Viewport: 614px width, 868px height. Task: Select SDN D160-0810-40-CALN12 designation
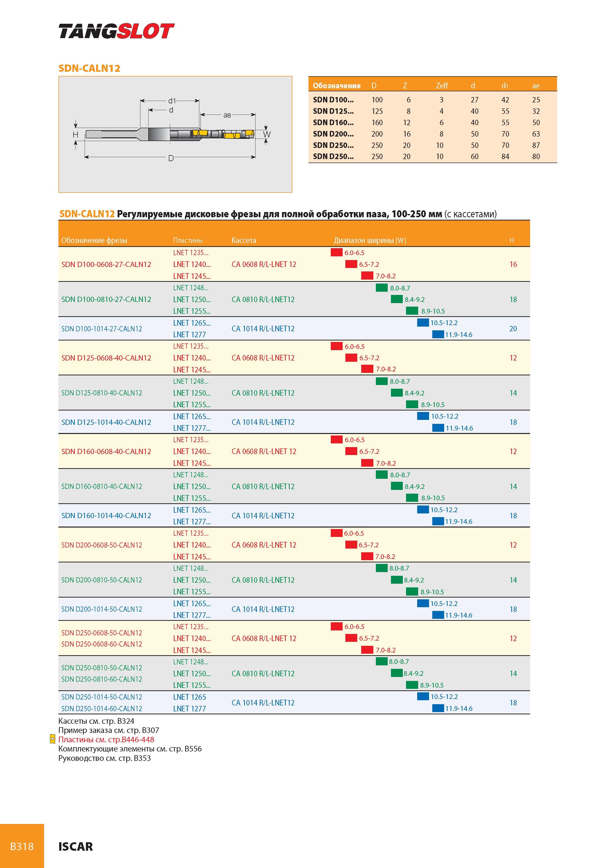[x=102, y=486]
